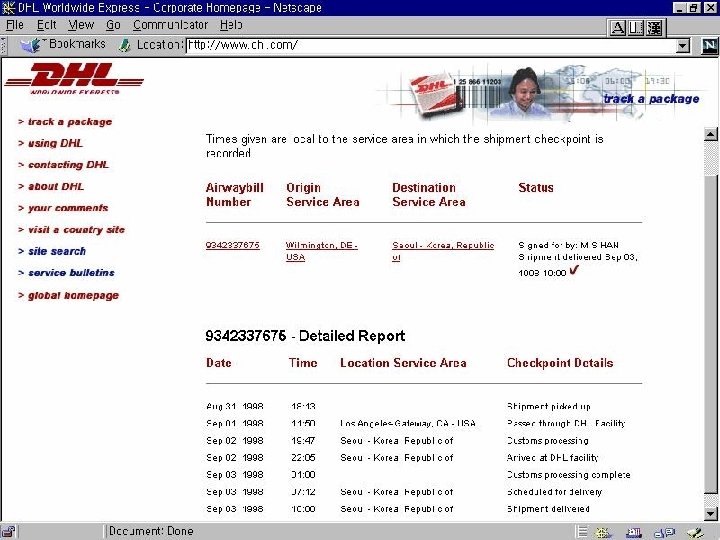Open Navigator from the component bar
720x540 pixels.
pos(604,532)
